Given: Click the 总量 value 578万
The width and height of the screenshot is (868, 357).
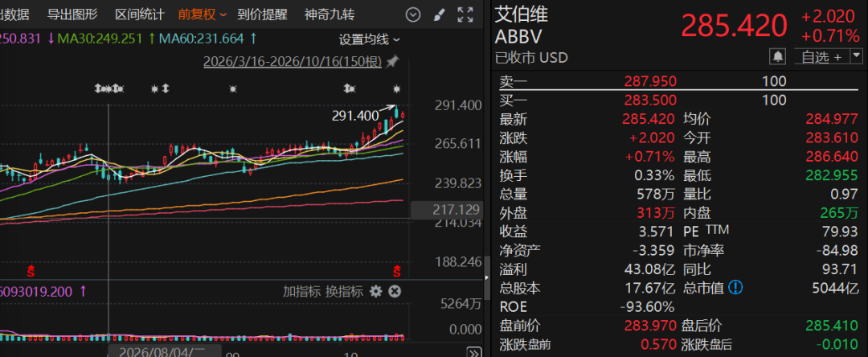Looking at the screenshot, I should [656, 195].
